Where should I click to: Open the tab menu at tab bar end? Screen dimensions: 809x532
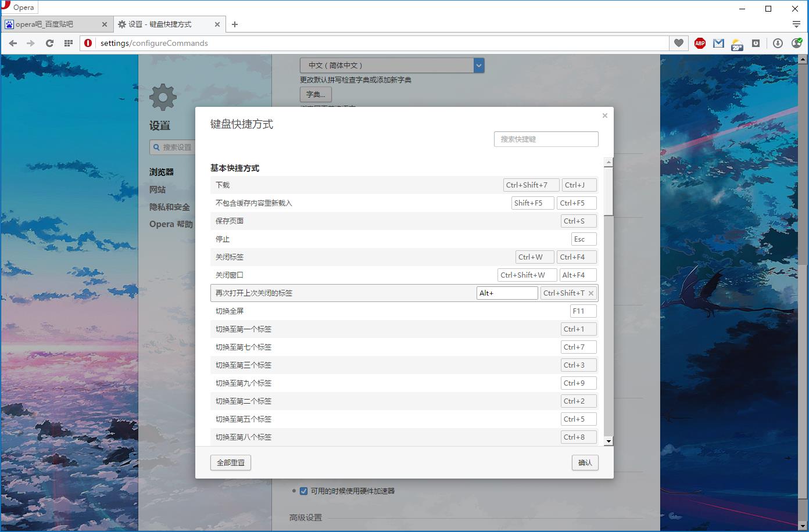796,24
